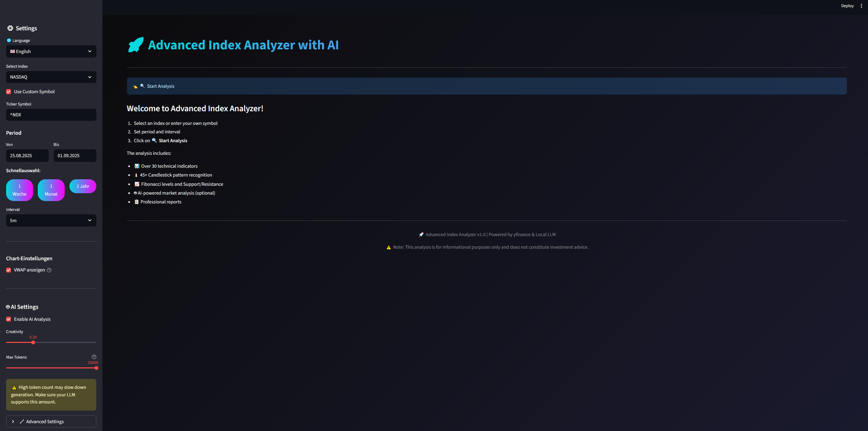
Task: Open the Language dropdown
Action: [x=51, y=51]
